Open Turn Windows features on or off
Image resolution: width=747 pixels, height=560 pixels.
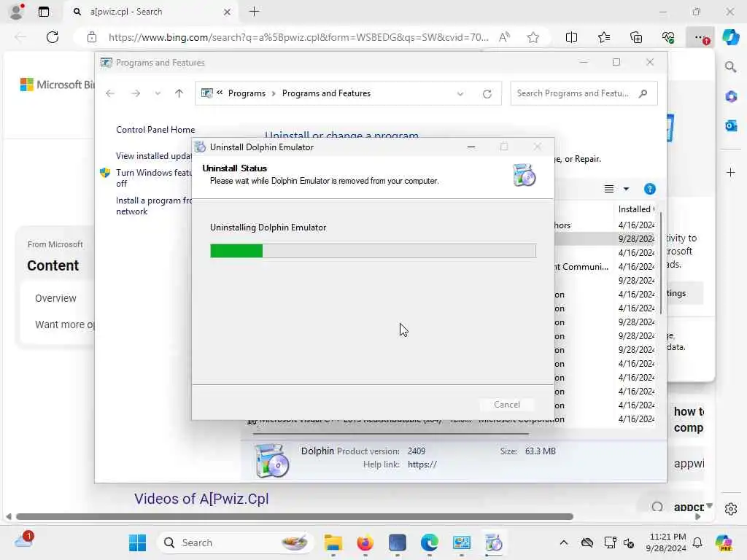click(153, 178)
